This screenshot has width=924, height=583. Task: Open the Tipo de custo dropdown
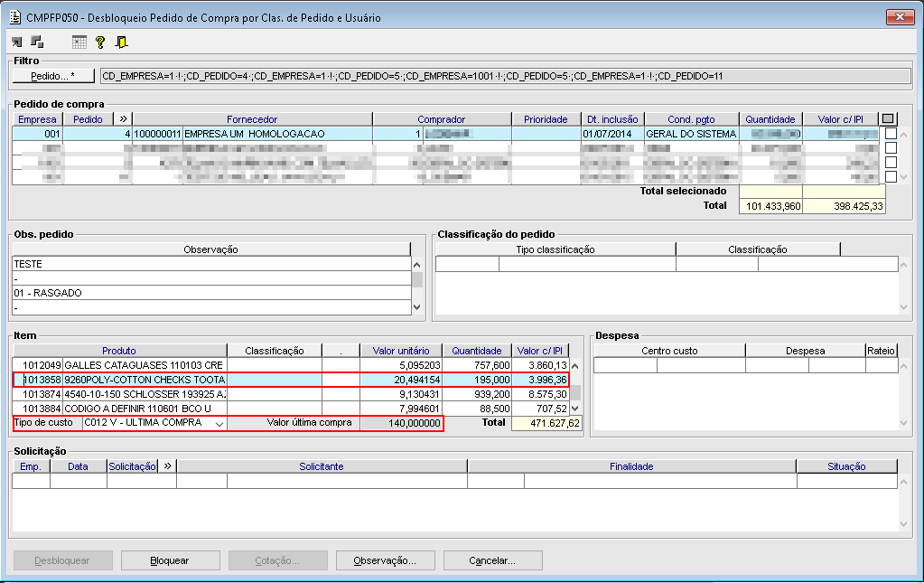[218, 423]
